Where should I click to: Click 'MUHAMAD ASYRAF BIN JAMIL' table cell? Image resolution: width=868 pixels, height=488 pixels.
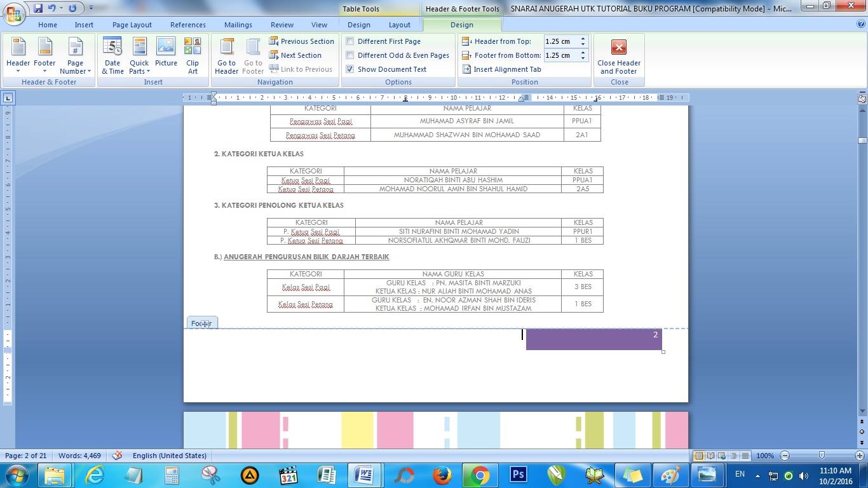467,121
